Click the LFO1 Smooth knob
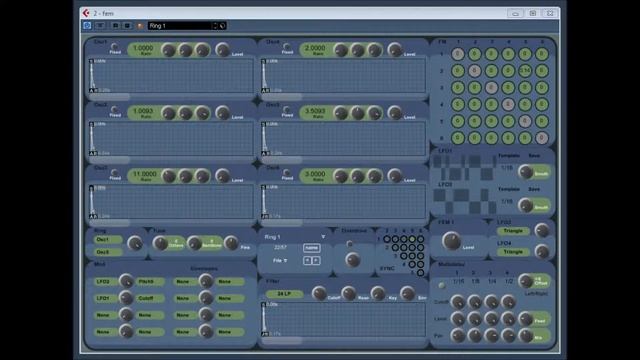 tap(526, 172)
